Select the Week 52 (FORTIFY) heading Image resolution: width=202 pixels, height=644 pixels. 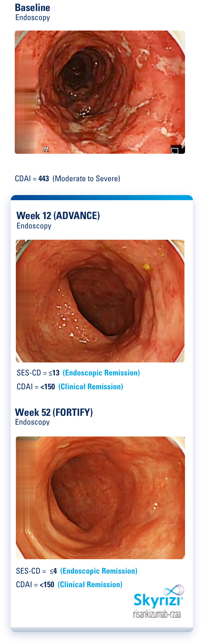(54, 412)
